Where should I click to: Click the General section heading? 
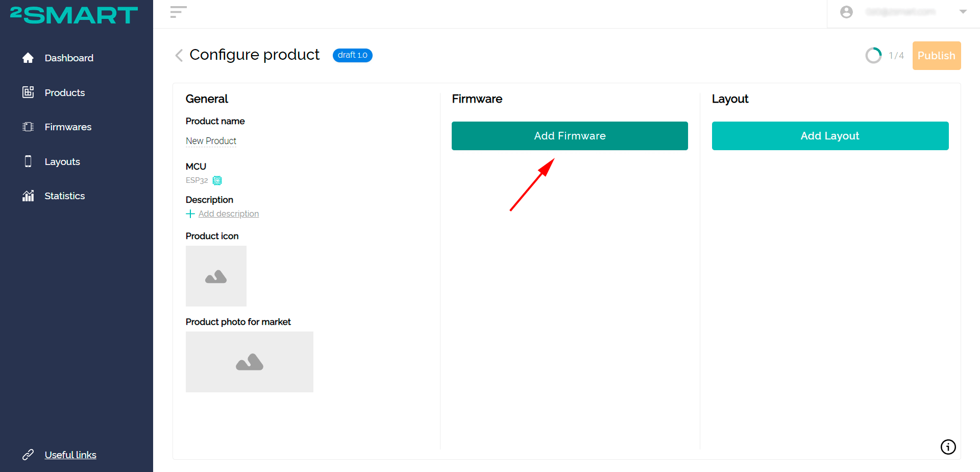[207, 99]
